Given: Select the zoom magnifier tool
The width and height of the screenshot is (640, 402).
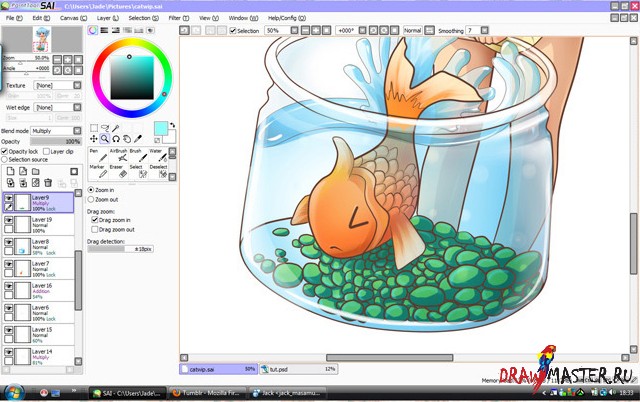Looking at the screenshot, I should point(105,139).
